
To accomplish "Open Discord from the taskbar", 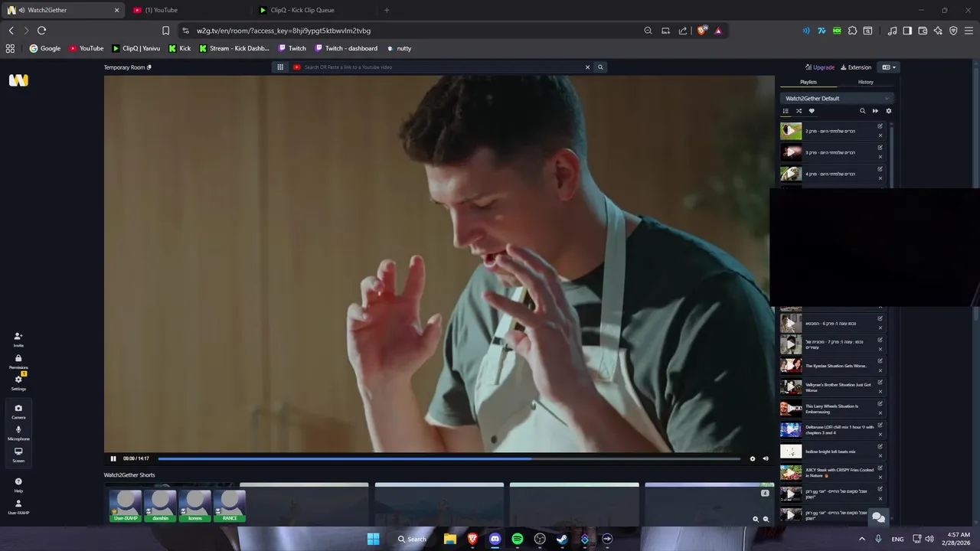I will [495, 539].
